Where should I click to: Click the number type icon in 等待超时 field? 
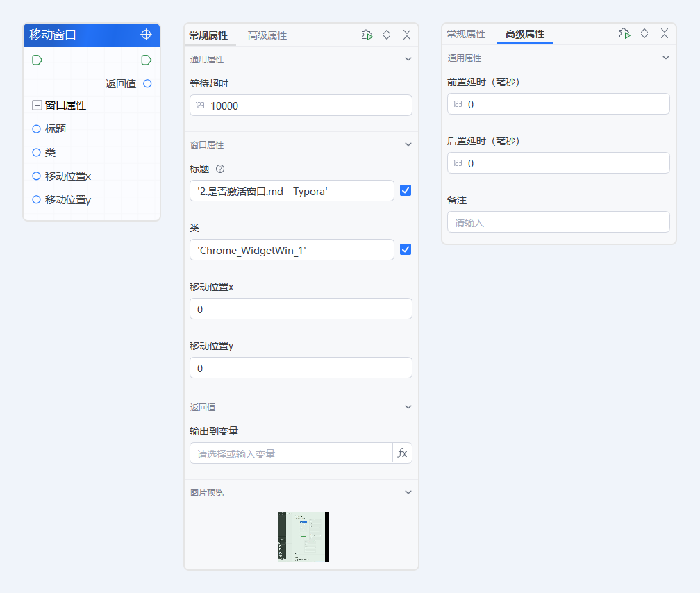[x=199, y=105]
